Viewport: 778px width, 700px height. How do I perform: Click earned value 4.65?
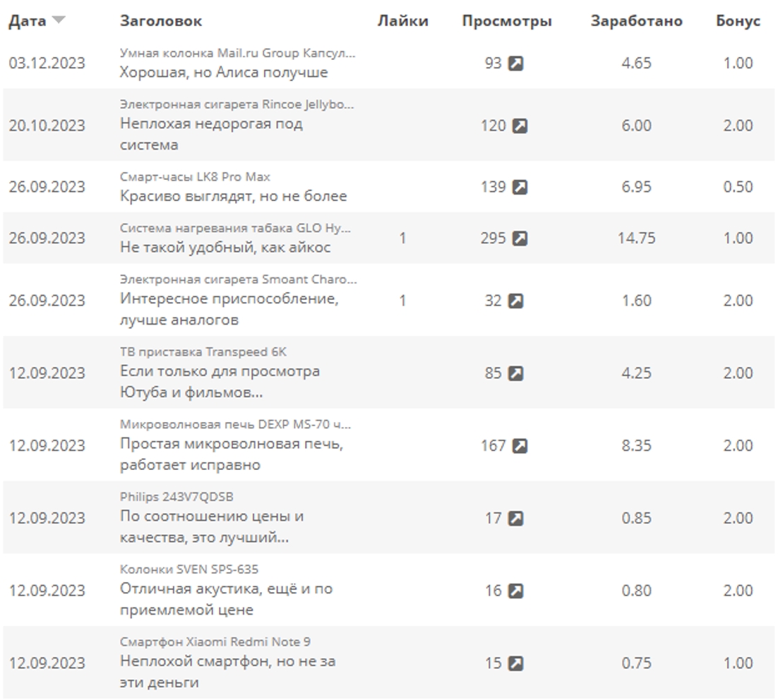tap(637, 64)
